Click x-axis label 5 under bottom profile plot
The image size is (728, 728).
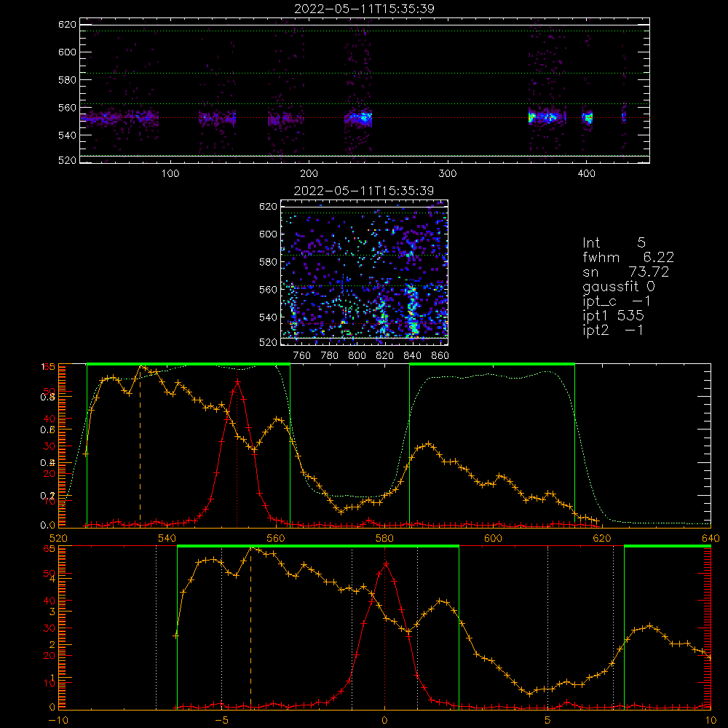tap(547, 720)
